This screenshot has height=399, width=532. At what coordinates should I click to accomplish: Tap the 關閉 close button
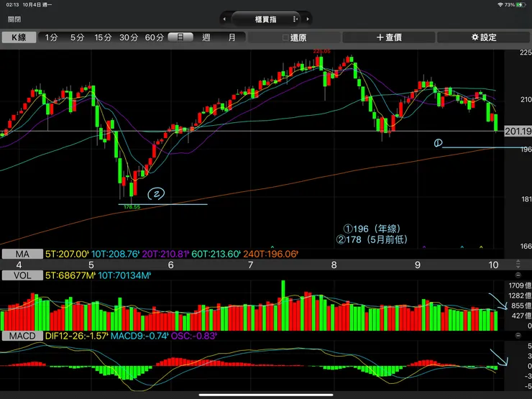pos(14,19)
